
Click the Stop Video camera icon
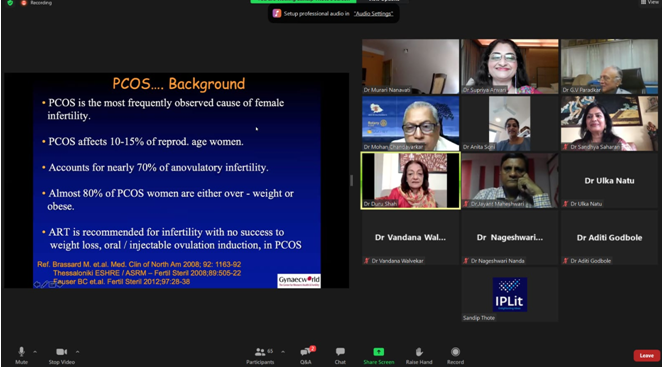[x=62, y=351]
